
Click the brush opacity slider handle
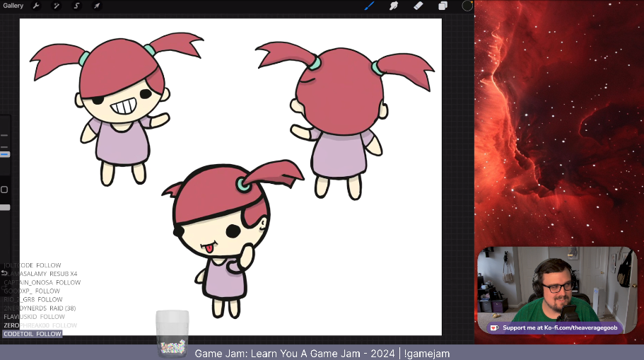pos(4,207)
